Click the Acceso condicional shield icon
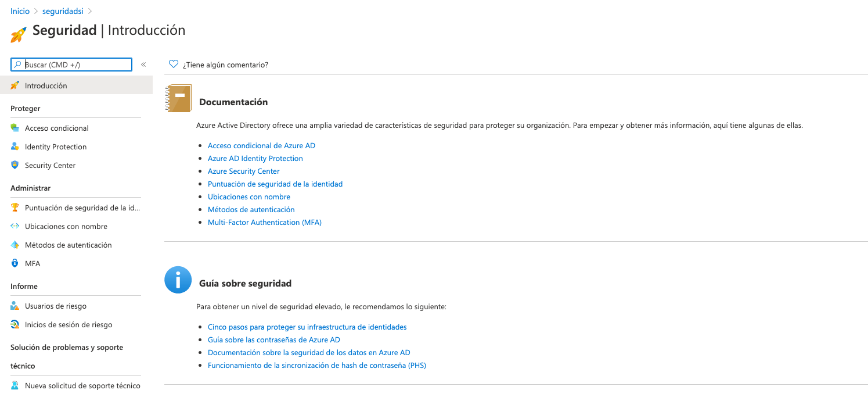This screenshot has height=404, width=868. pos(15,128)
